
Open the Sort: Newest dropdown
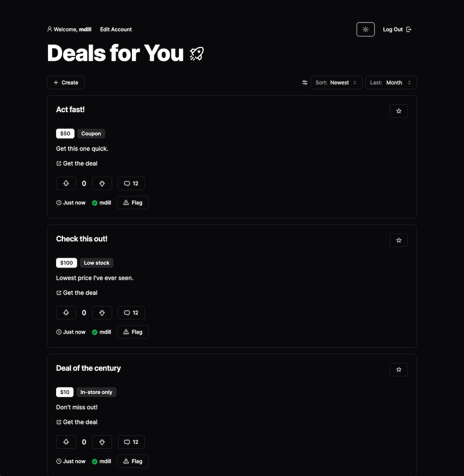336,82
